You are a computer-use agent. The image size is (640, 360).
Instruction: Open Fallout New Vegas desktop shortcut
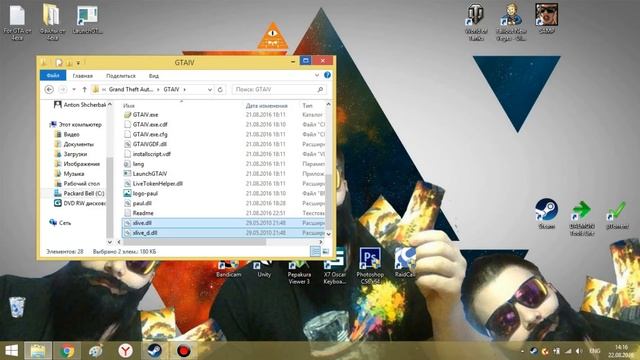(511, 22)
